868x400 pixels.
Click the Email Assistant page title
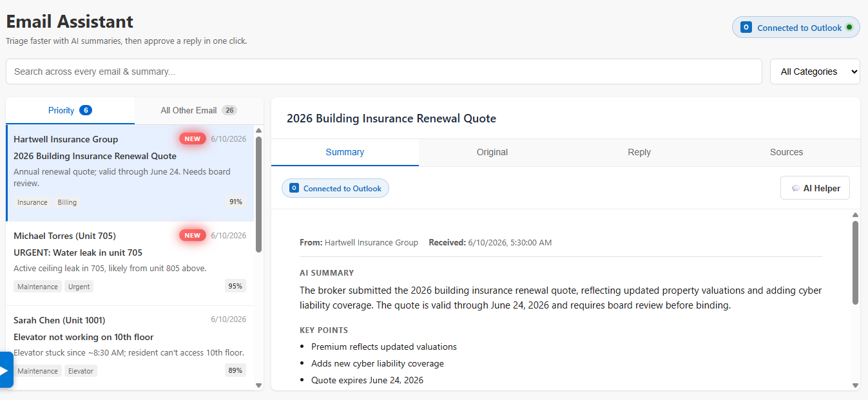(x=70, y=21)
